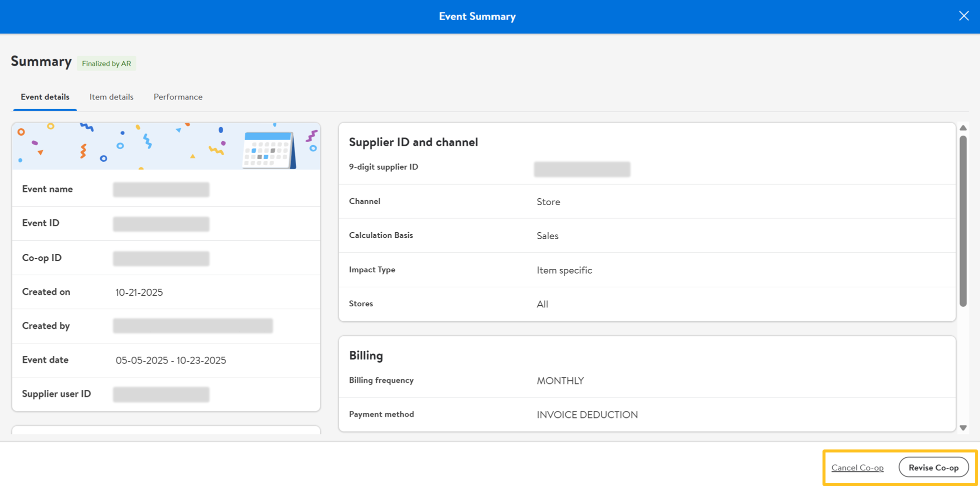
Task: Select the Event details tab
Action: tap(45, 97)
